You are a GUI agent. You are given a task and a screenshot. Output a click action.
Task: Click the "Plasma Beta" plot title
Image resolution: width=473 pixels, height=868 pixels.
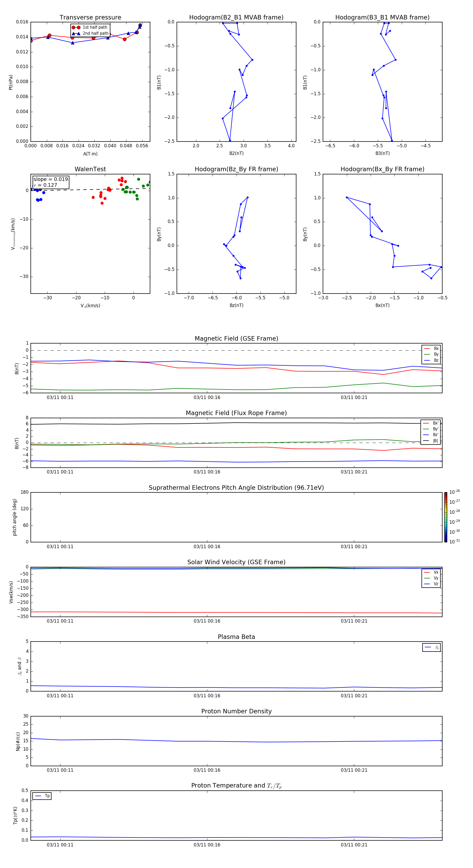click(236, 637)
